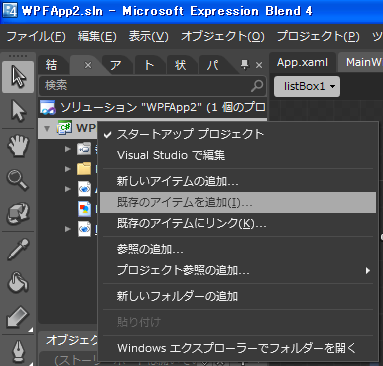This screenshot has width=383, height=366.
Task: Select the Pen tool
Action: click(x=18, y=352)
